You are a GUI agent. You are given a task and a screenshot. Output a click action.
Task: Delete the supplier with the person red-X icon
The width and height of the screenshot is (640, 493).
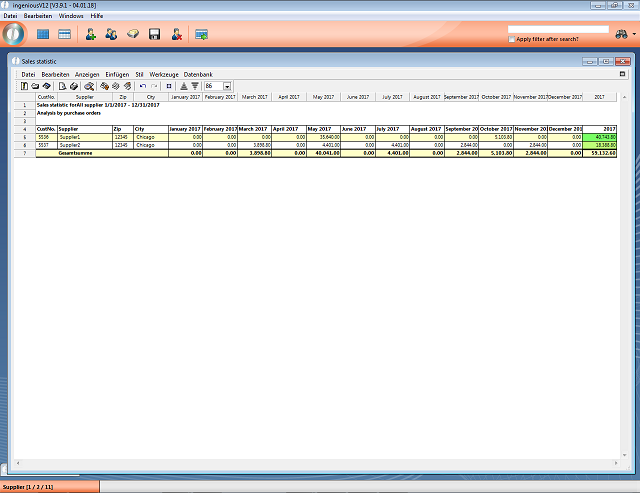[x=177, y=34]
